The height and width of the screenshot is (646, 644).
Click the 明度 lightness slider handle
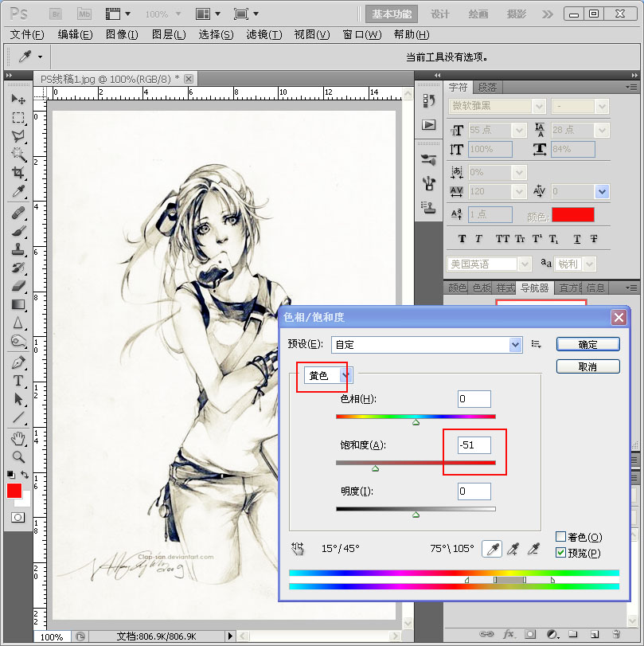coord(416,515)
